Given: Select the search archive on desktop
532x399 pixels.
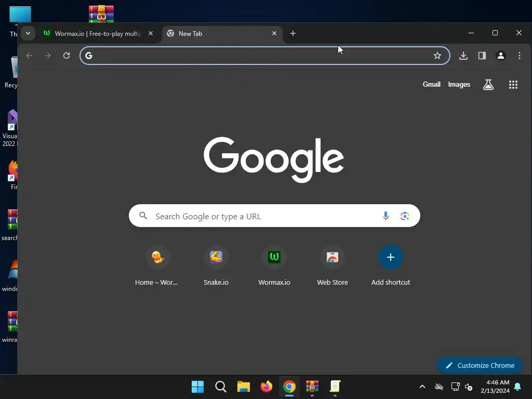Looking at the screenshot, I should (10, 224).
